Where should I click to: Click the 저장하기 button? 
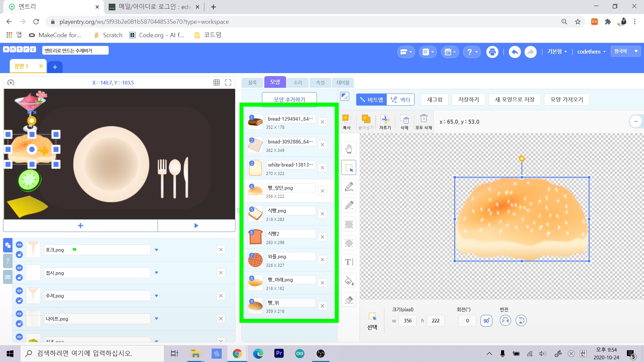pyautogui.click(x=468, y=100)
